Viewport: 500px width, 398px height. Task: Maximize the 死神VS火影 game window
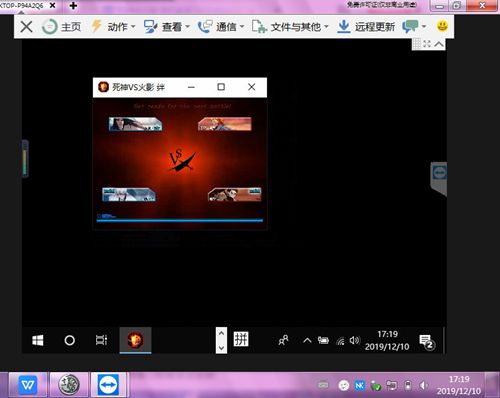[221, 87]
